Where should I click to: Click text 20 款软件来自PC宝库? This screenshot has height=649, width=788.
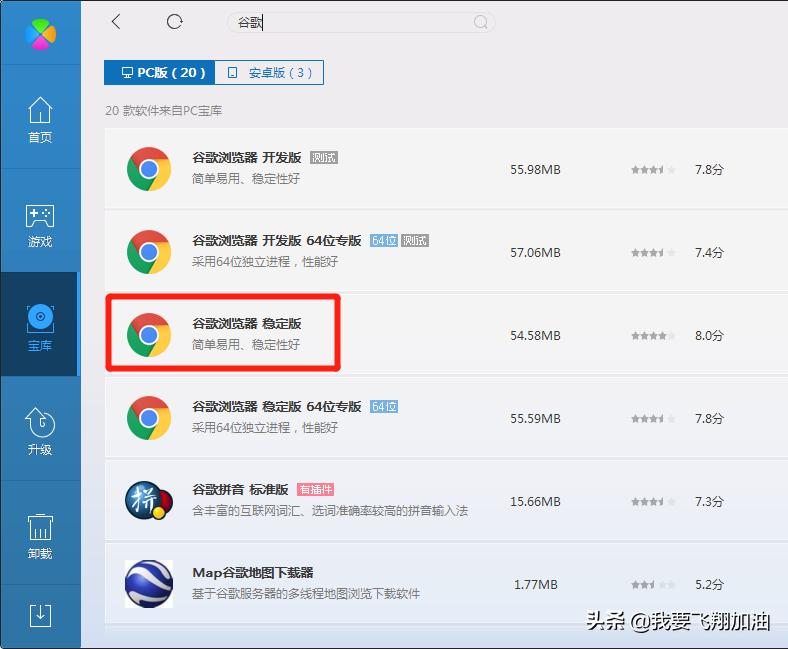point(164,111)
